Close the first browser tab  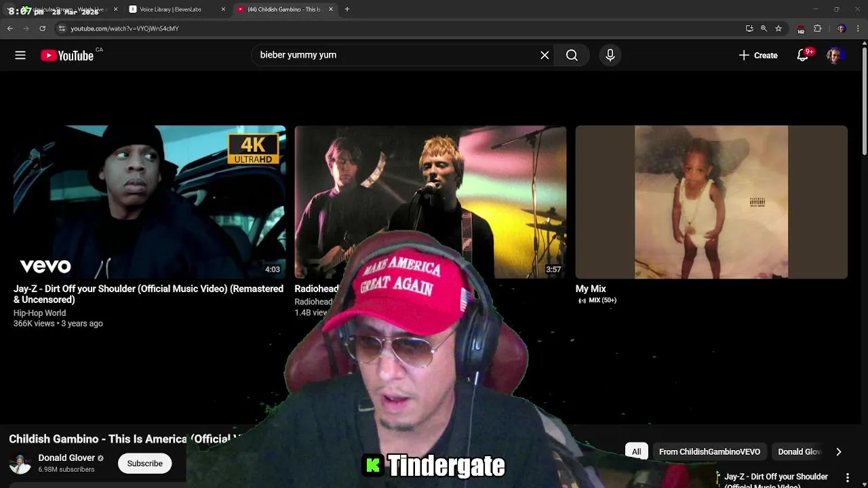[115, 9]
